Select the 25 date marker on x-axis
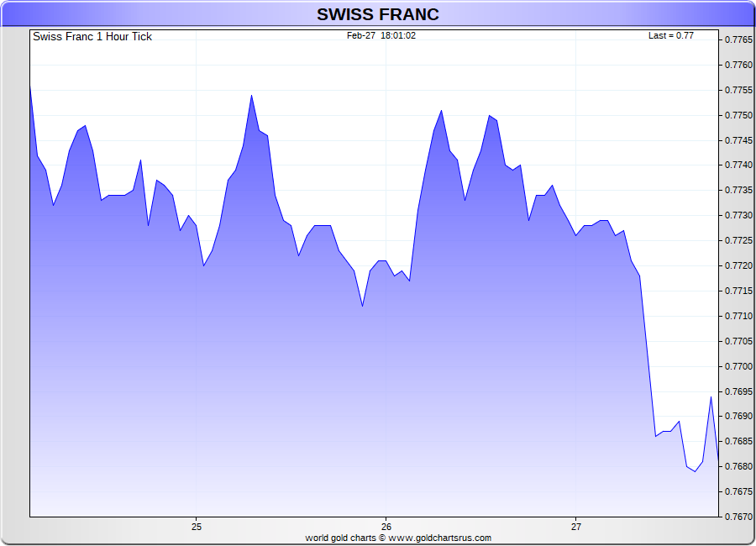The height and width of the screenshot is (546, 756). pyautogui.click(x=197, y=527)
